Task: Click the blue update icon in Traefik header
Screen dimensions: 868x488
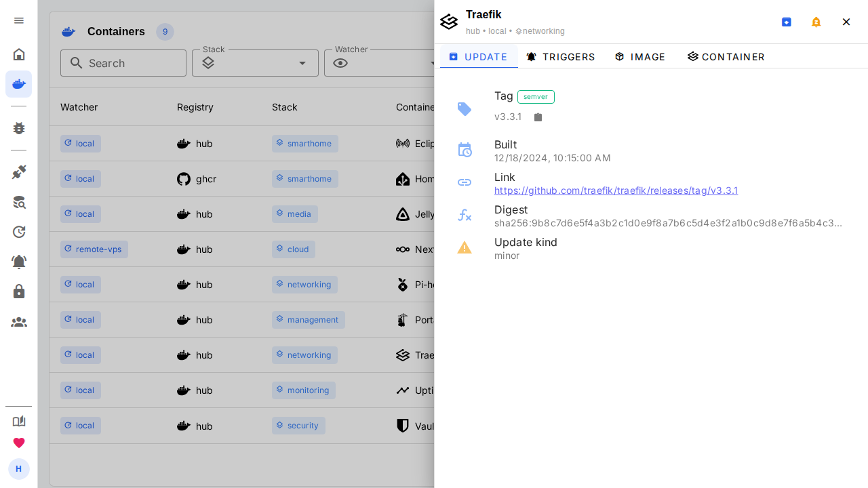Action: [787, 22]
